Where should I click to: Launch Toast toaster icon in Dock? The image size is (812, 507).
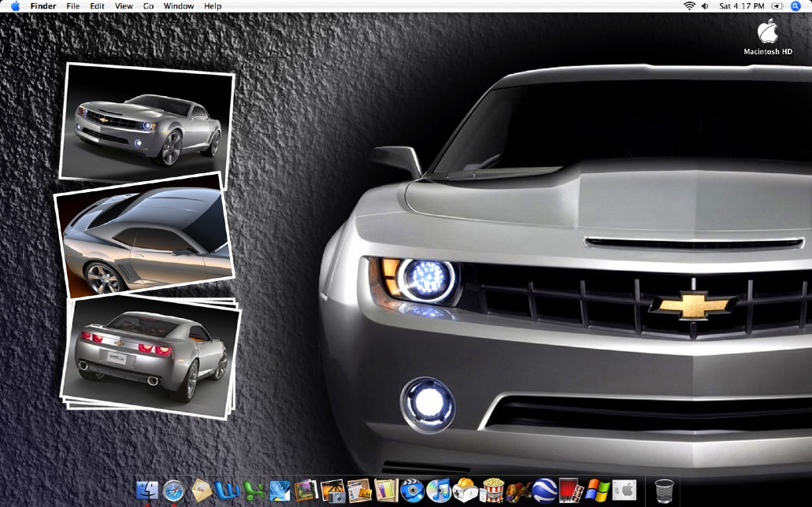click(x=465, y=490)
